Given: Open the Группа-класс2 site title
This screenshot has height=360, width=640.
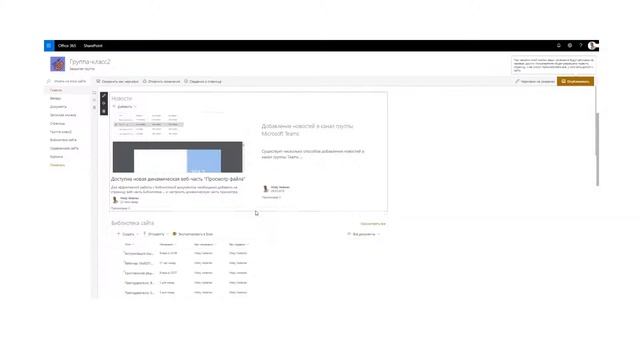Looking at the screenshot, I should [x=90, y=62].
